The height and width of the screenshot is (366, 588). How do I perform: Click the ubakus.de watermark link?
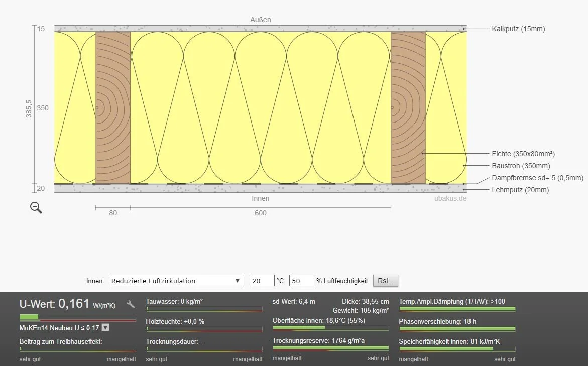coord(450,198)
